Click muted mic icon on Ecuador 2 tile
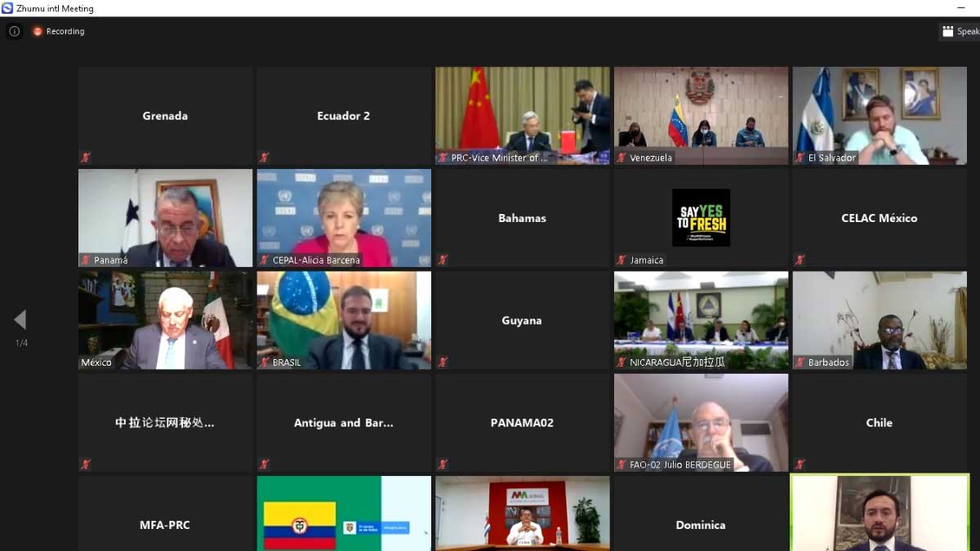 264,158
